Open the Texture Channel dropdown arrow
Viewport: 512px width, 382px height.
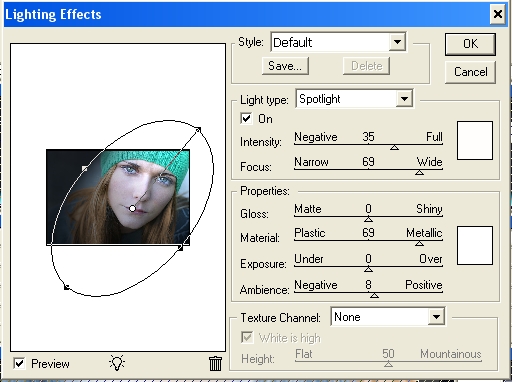[x=436, y=317]
